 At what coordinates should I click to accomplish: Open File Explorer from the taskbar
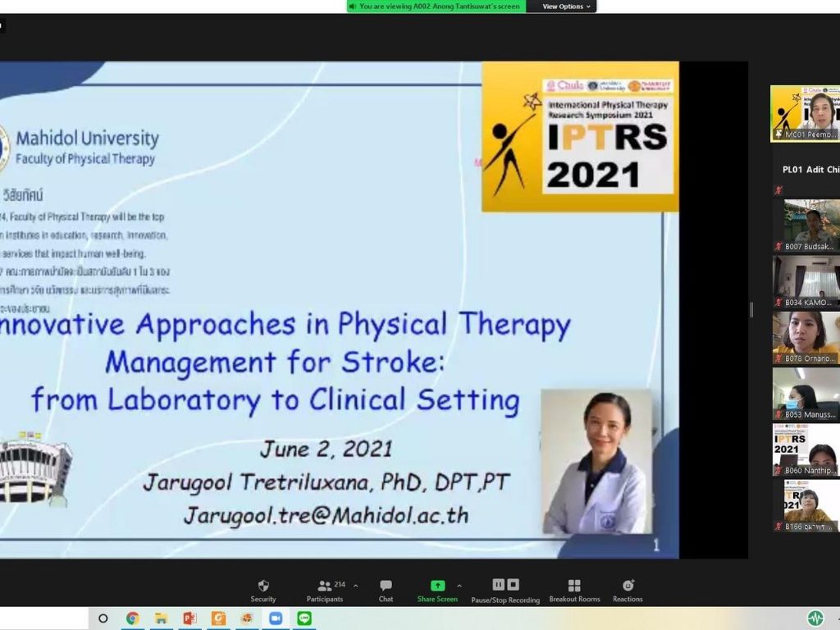[x=161, y=619]
